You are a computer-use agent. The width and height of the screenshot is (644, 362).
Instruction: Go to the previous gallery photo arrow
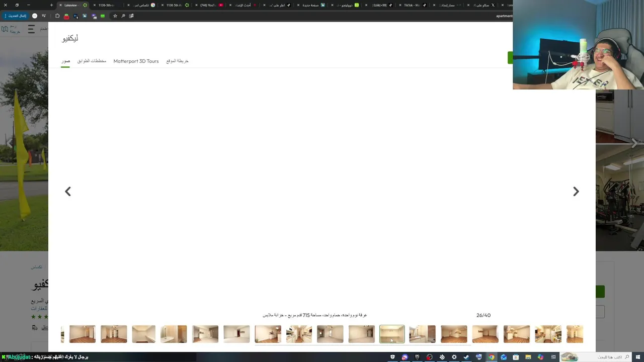pyautogui.click(x=68, y=192)
